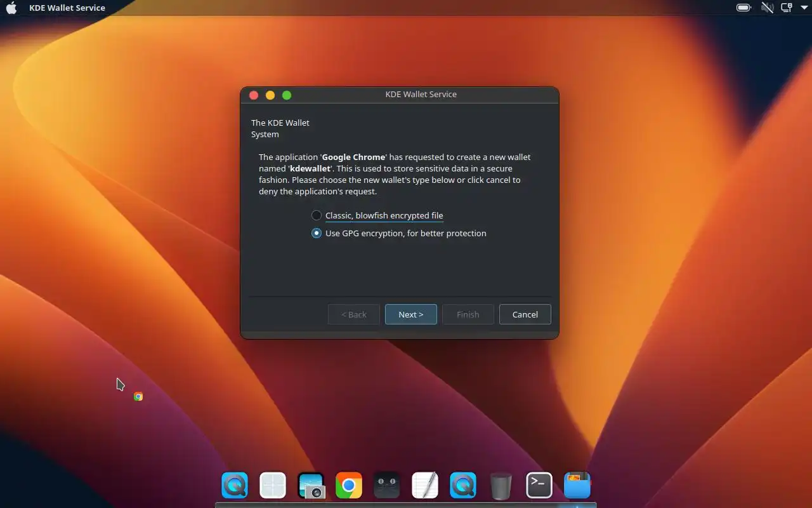Open KDE Wallet Service menu bar item
812x508 pixels.
click(x=67, y=8)
